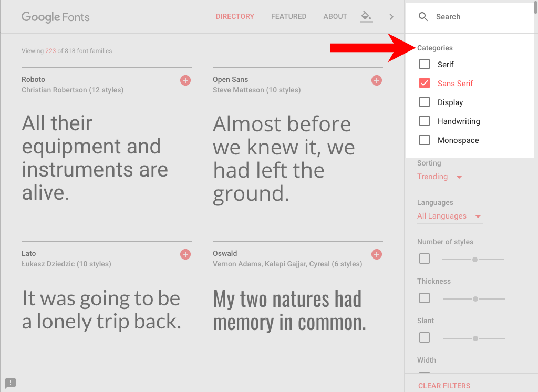The width and height of the screenshot is (538, 392).
Task: Open the About tab
Action: (335, 16)
